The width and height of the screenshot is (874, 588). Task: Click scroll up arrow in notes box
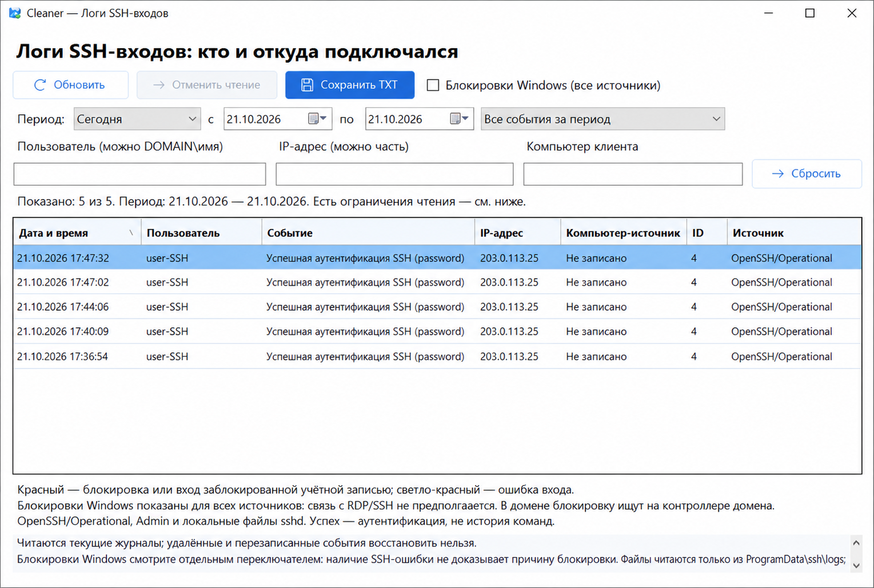coord(856,543)
